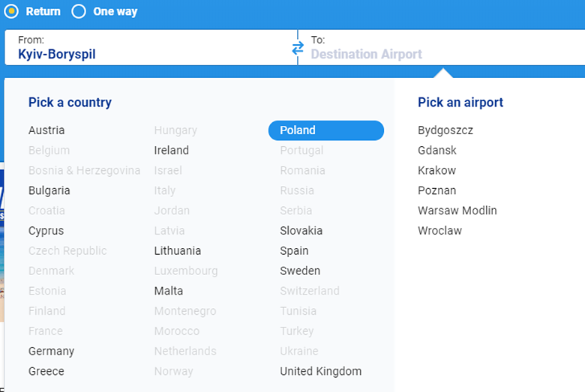The height and width of the screenshot is (392, 585).
Task: Select Warsaw Modlin airport
Action: click(x=457, y=211)
